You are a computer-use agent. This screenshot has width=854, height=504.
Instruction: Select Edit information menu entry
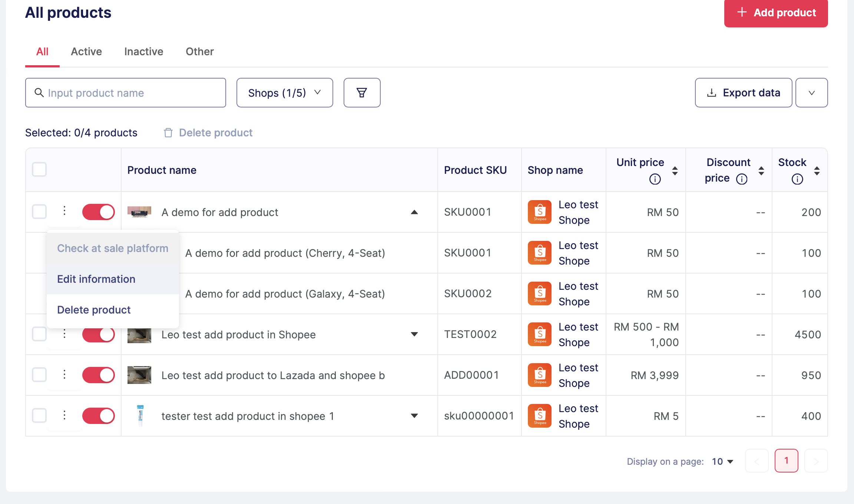pos(96,279)
